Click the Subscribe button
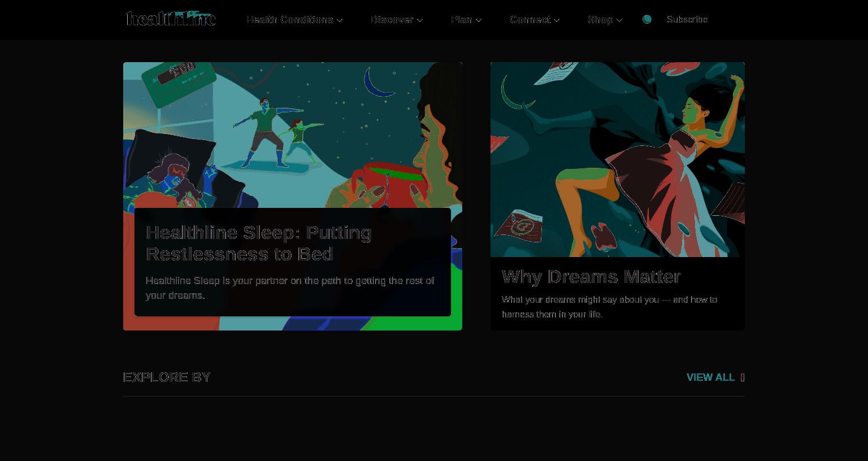 [x=687, y=19]
